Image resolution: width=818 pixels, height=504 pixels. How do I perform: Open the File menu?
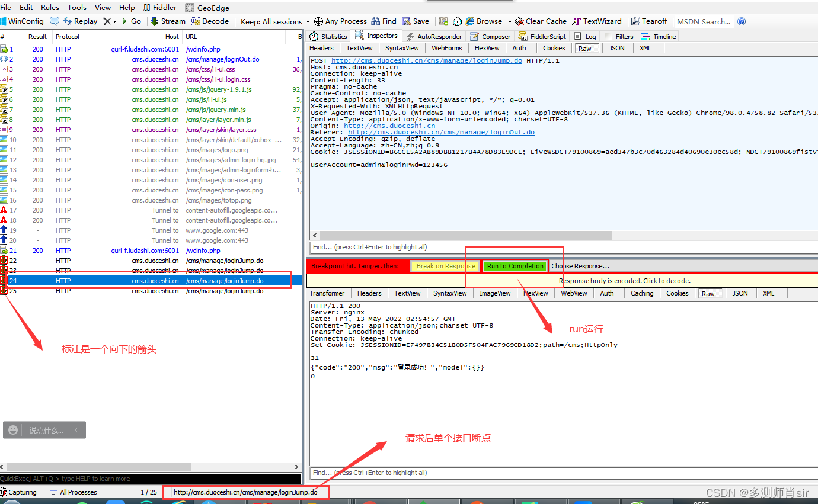6,8
